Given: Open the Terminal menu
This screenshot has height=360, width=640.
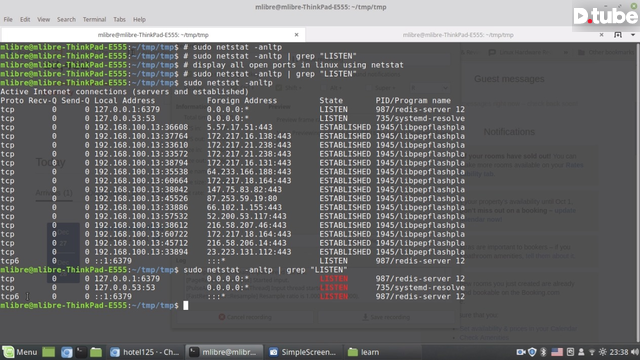Looking at the screenshot, I should [94, 19].
